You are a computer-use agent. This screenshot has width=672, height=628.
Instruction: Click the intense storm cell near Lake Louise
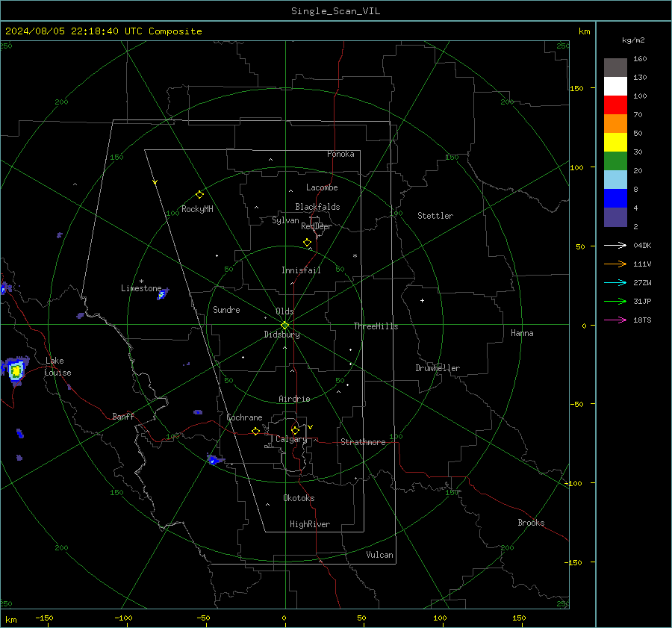[16, 370]
